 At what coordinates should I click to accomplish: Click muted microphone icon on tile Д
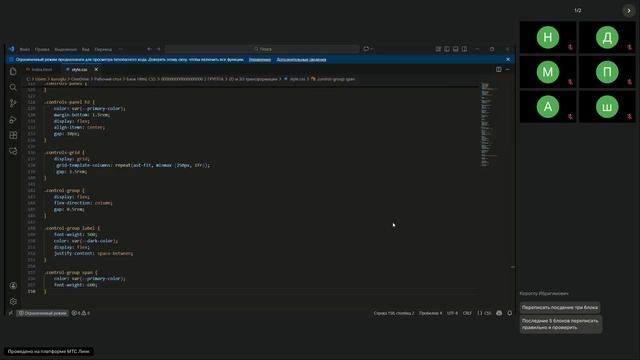[629, 47]
